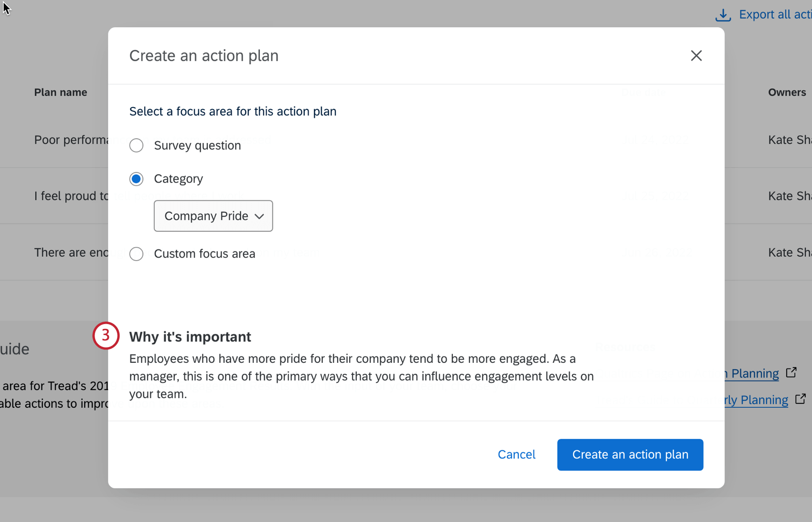Click the upper Planning resource link
Image resolution: width=812 pixels, height=522 pixels.
[752, 373]
